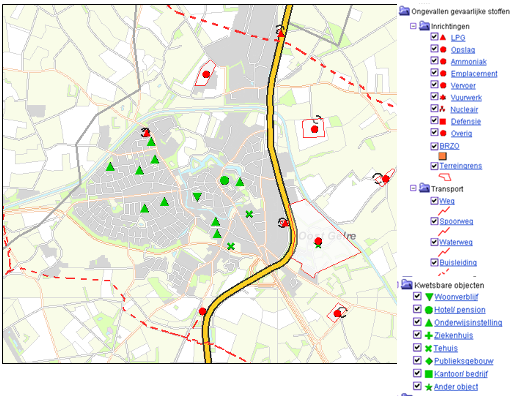Click the red Defensie square legend icon
Screen dimensions: 519x396
point(443,122)
